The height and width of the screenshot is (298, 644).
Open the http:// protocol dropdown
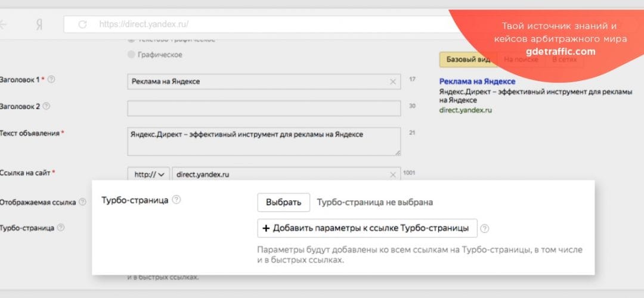(x=148, y=175)
